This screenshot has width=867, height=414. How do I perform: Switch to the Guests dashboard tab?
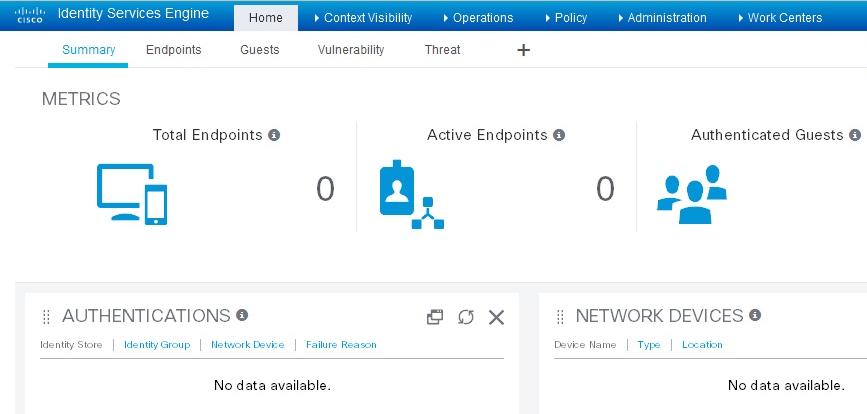259,50
